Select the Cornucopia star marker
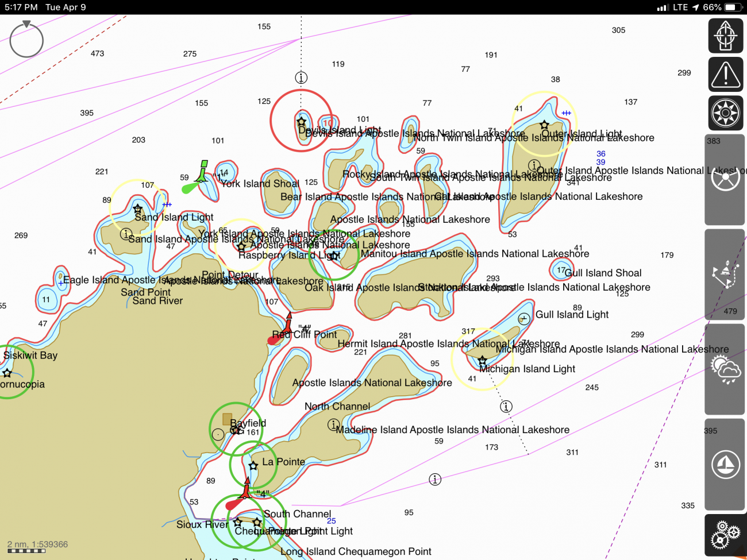 (x=7, y=373)
